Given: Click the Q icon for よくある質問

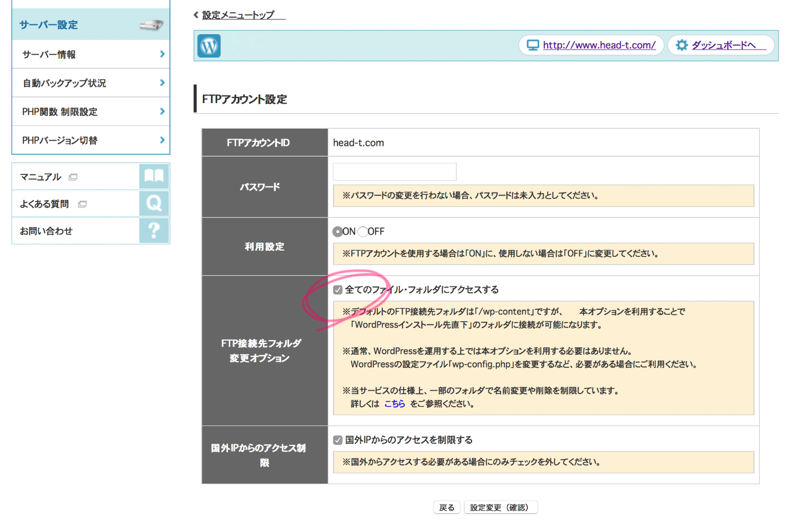Looking at the screenshot, I should [154, 203].
